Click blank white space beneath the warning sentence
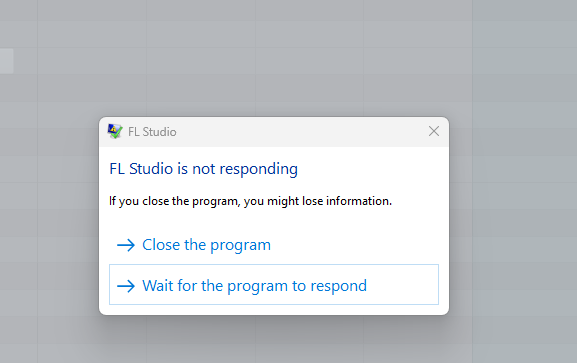The height and width of the screenshot is (363, 577). 274,218
